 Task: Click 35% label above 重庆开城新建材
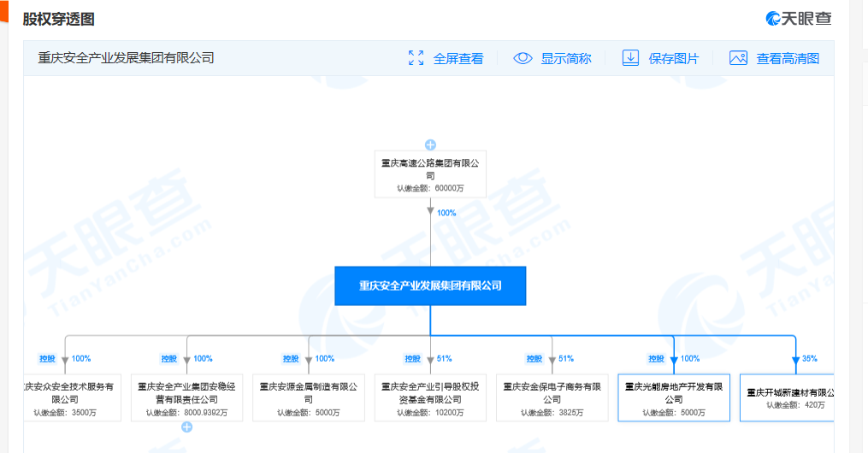tap(809, 359)
